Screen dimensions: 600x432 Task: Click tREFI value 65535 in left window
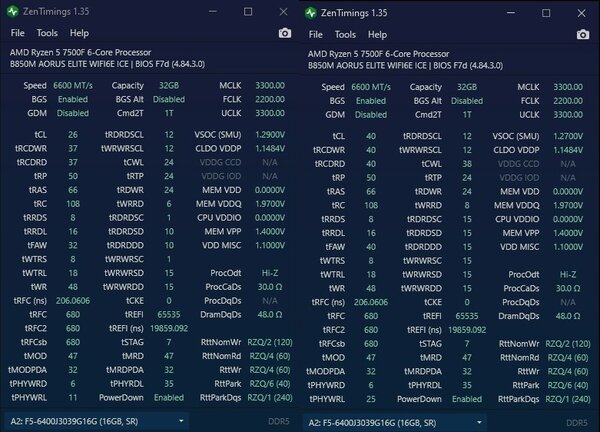(x=169, y=315)
